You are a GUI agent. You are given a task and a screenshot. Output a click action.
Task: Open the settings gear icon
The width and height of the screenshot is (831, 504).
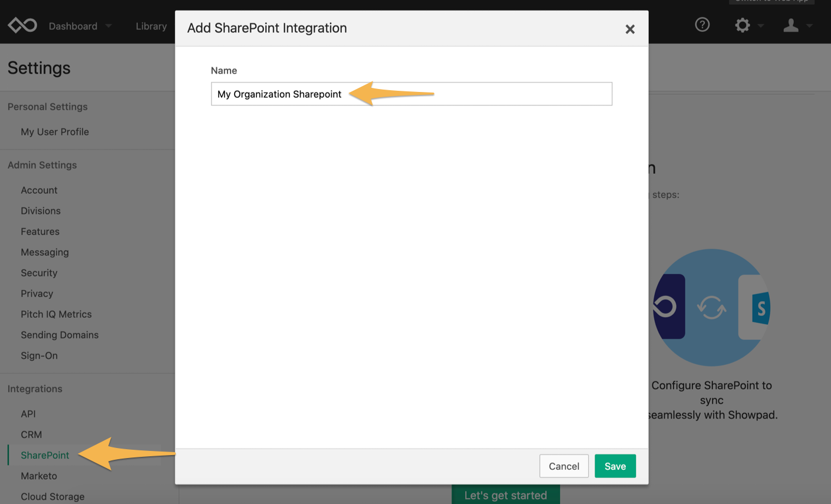pyautogui.click(x=742, y=25)
